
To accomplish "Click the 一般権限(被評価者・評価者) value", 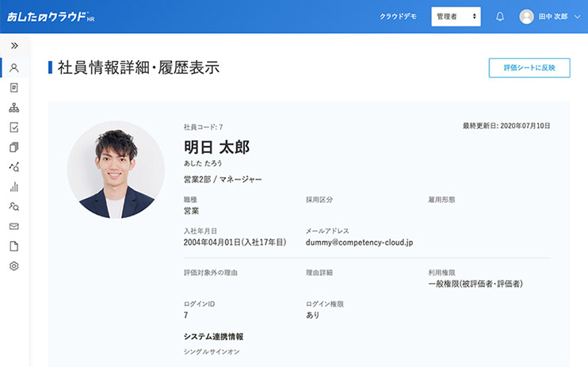I will click(x=475, y=284).
